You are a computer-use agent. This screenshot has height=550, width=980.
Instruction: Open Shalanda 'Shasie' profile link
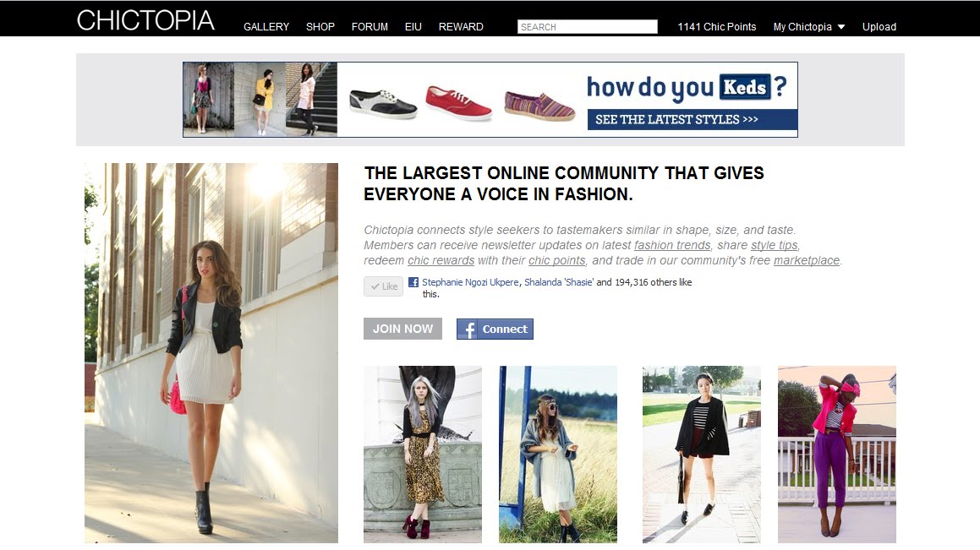coord(559,282)
